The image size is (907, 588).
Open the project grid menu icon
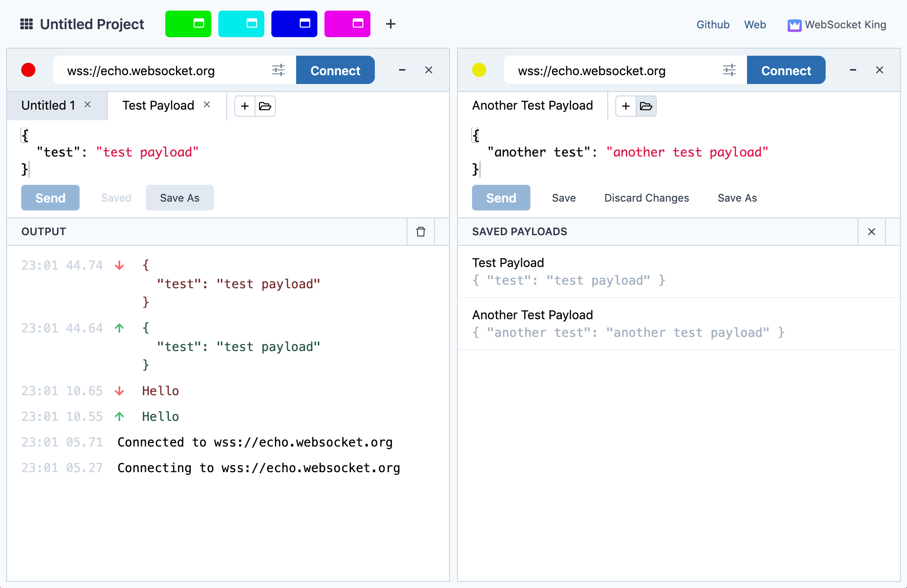(x=27, y=24)
